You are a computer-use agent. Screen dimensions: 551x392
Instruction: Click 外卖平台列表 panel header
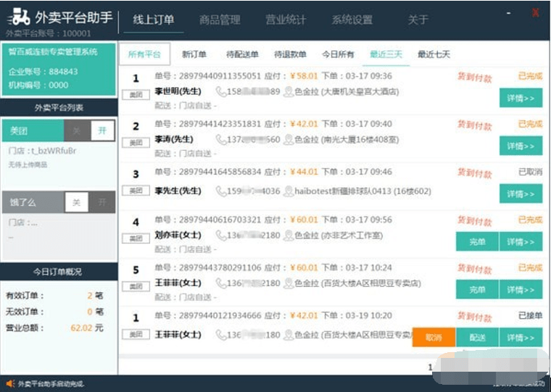[x=59, y=107]
